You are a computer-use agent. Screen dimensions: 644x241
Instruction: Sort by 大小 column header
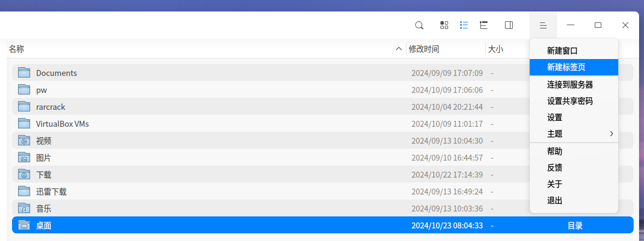pyautogui.click(x=495, y=49)
